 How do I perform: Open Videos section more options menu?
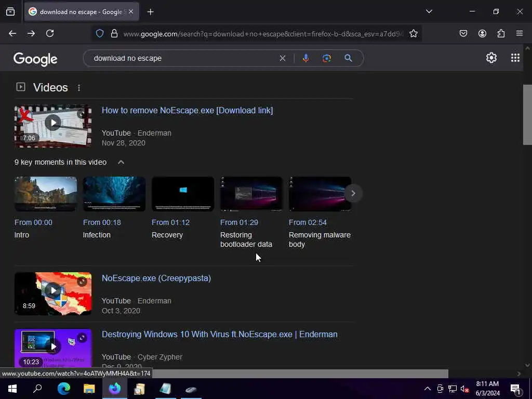(79, 88)
